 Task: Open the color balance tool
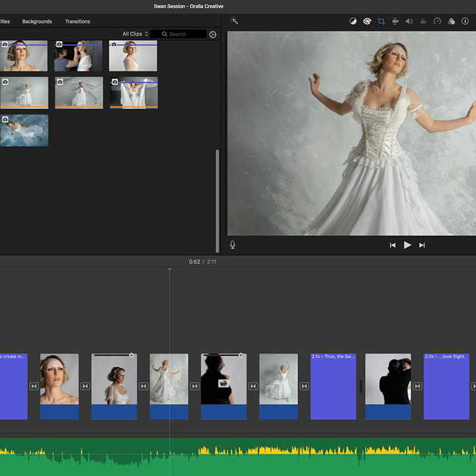pyautogui.click(x=353, y=21)
